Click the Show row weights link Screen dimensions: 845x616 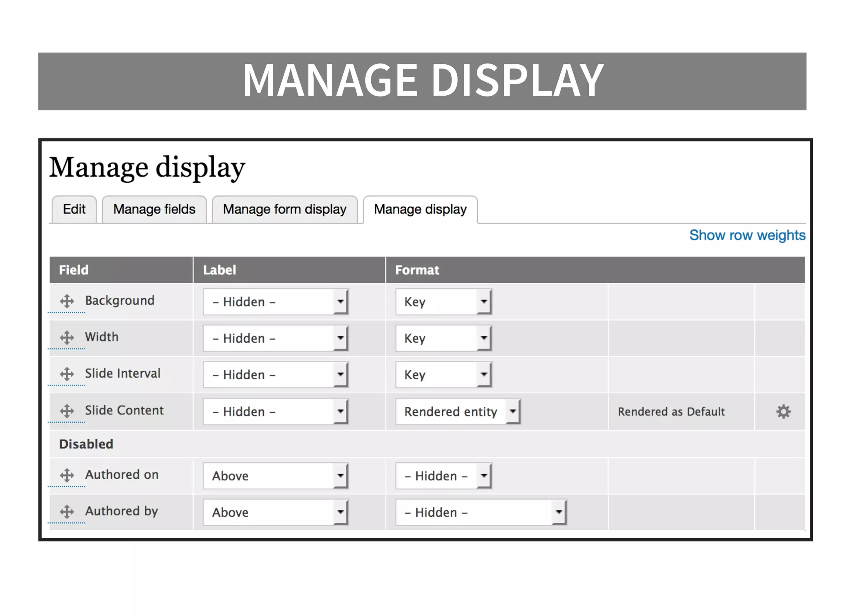(x=747, y=235)
